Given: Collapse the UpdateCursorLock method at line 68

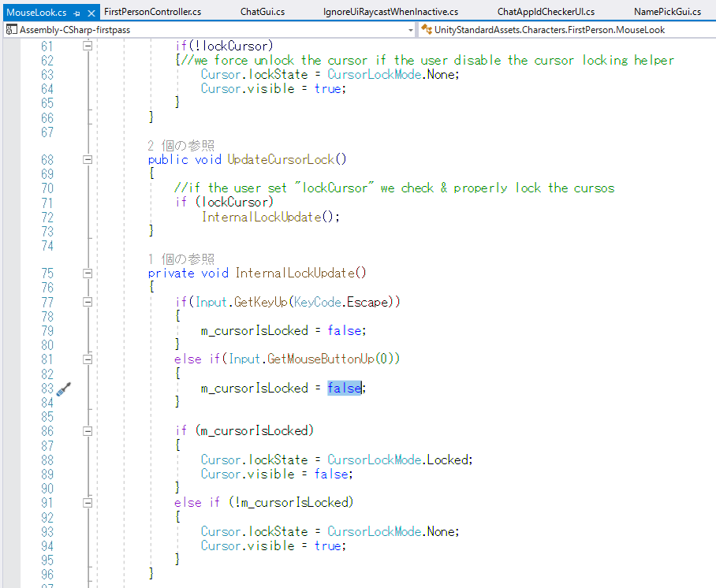Looking at the screenshot, I should tap(88, 160).
